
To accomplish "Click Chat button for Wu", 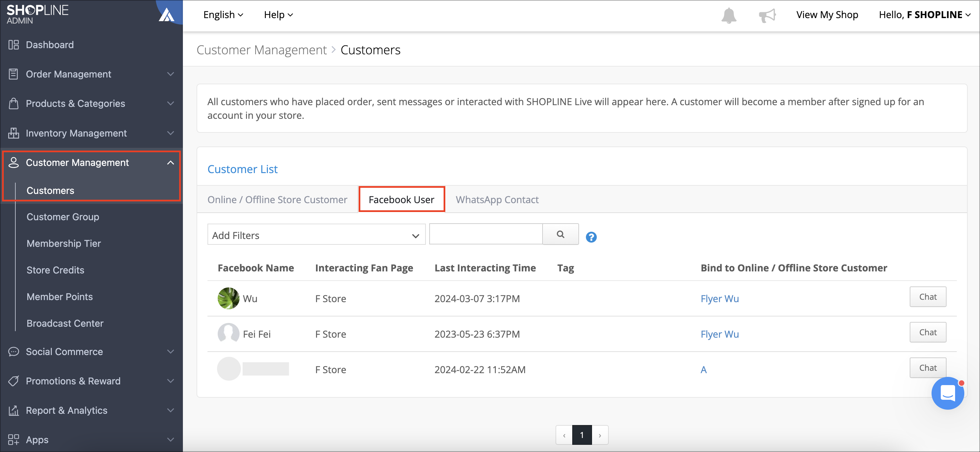I will [x=927, y=297].
